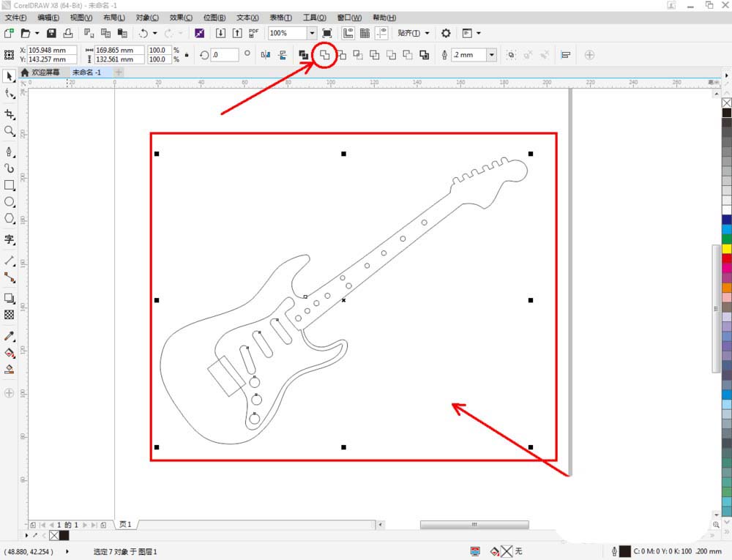Select the Freehand pen tool
This screenshot has height=560, width=732.
(10, 152)
